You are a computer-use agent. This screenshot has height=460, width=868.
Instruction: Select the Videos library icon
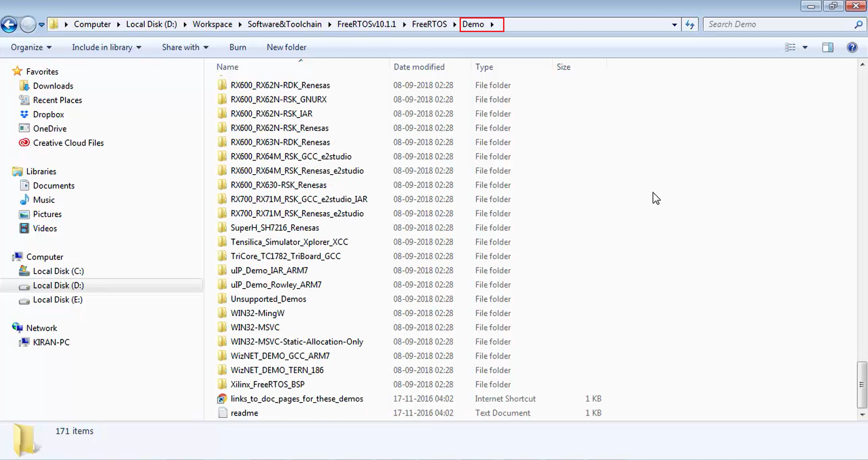[x=24, y=228]
